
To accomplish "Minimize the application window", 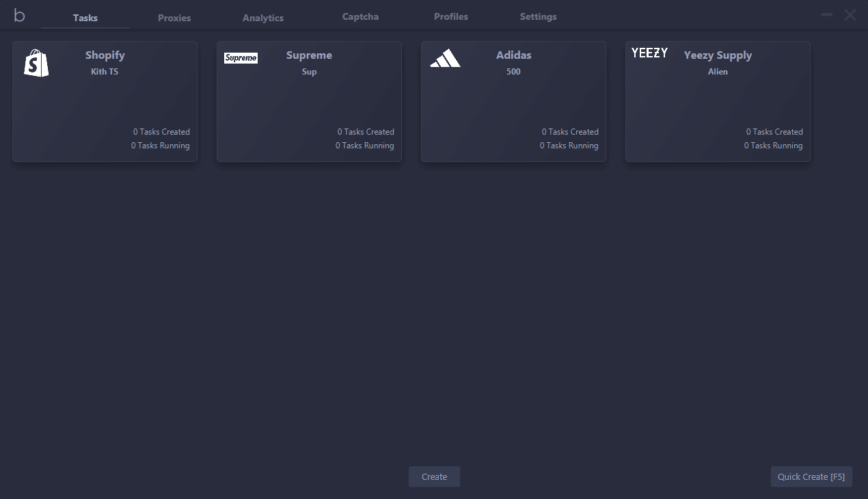I will (x=827, y=14).
